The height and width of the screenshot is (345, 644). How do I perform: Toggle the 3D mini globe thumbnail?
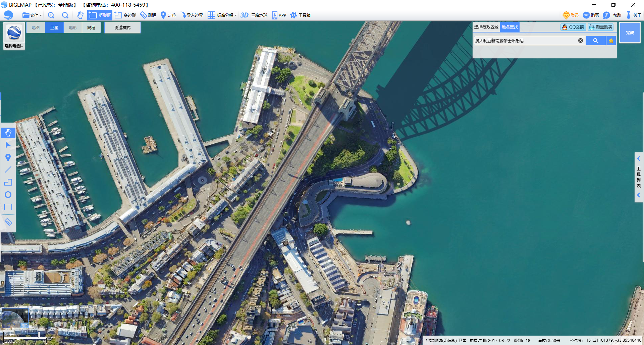[15, 319]
